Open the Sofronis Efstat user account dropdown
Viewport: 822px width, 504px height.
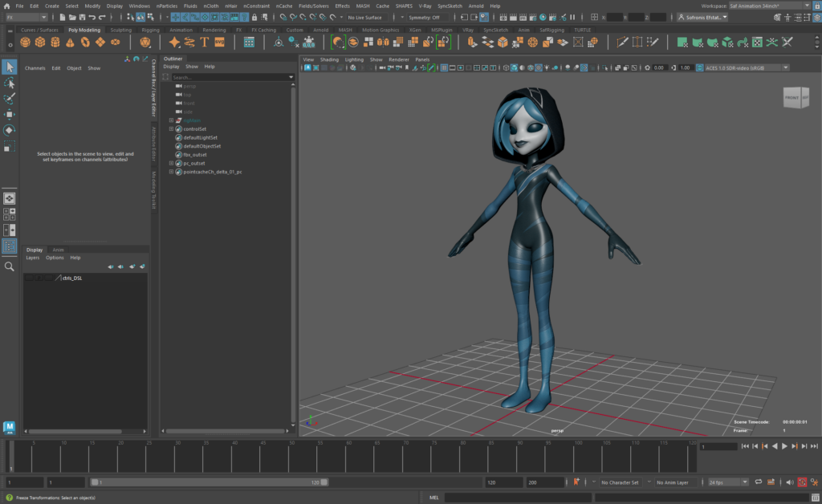tap(702, 18)
